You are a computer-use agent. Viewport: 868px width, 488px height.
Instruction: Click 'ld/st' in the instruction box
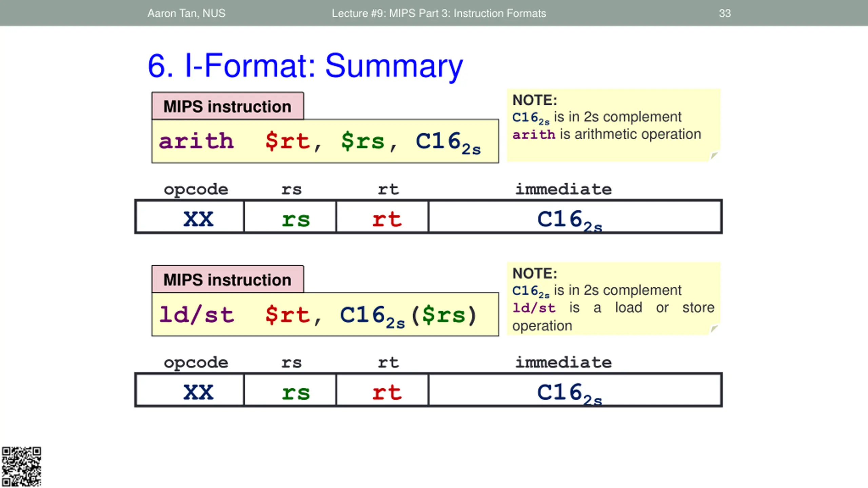pos(196,315)
